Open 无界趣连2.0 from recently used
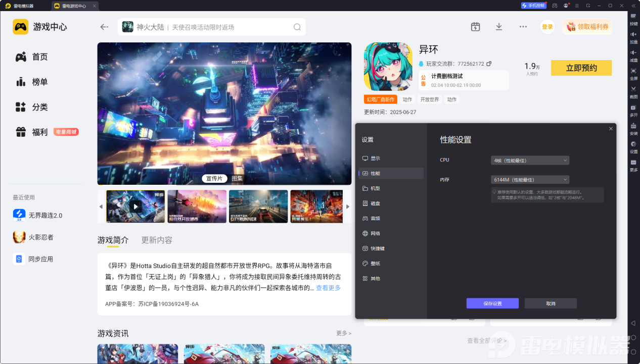Image resolution: width=640 pixels, height=364 pixels. (x=38, y=216)
